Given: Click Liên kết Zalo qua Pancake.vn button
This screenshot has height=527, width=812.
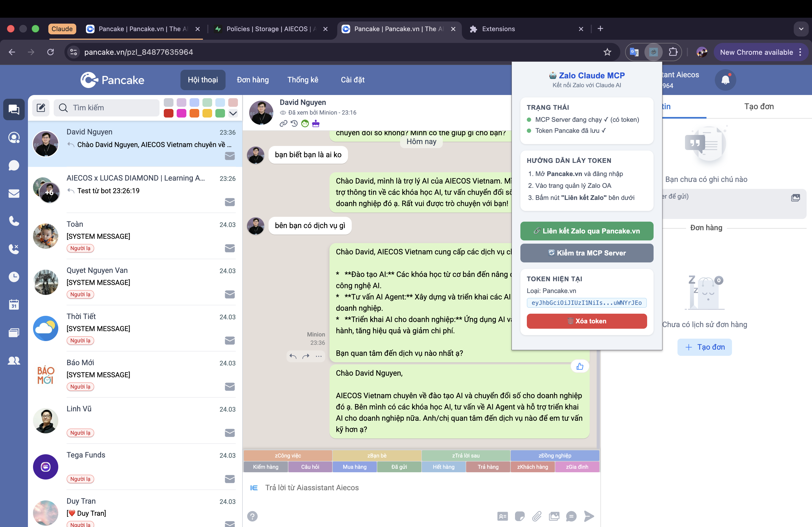Looking at the screenshot, I should click(x=587, y=231).
